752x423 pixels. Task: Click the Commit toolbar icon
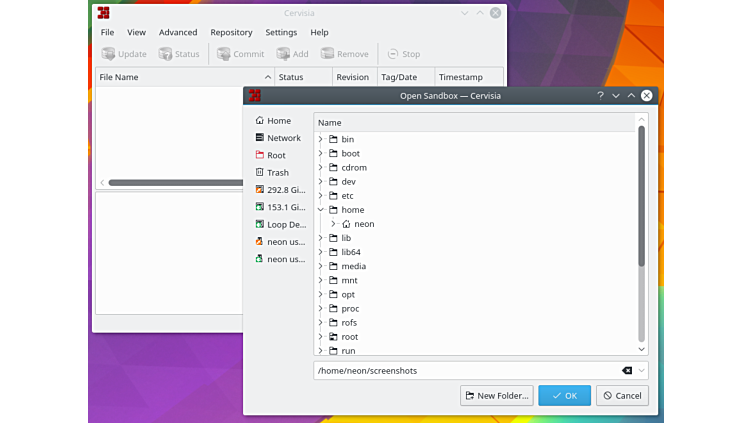pos(224,54)
